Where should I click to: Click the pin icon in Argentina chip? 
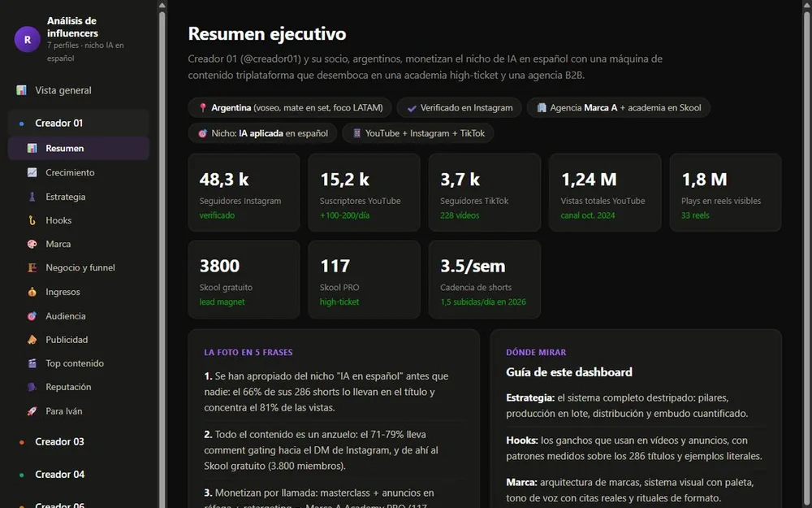(203, 108)
